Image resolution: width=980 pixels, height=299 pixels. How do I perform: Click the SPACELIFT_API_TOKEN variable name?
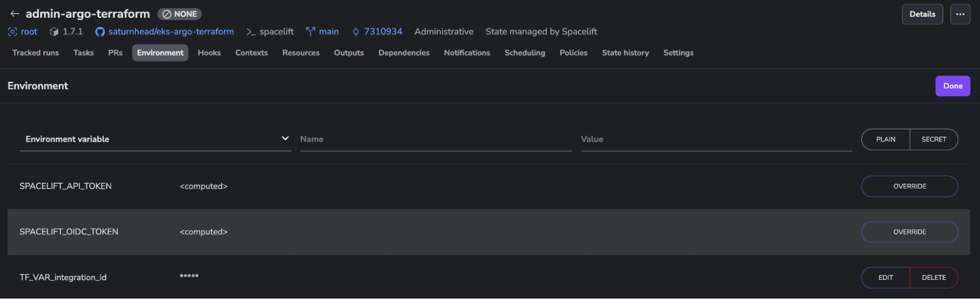66,186
